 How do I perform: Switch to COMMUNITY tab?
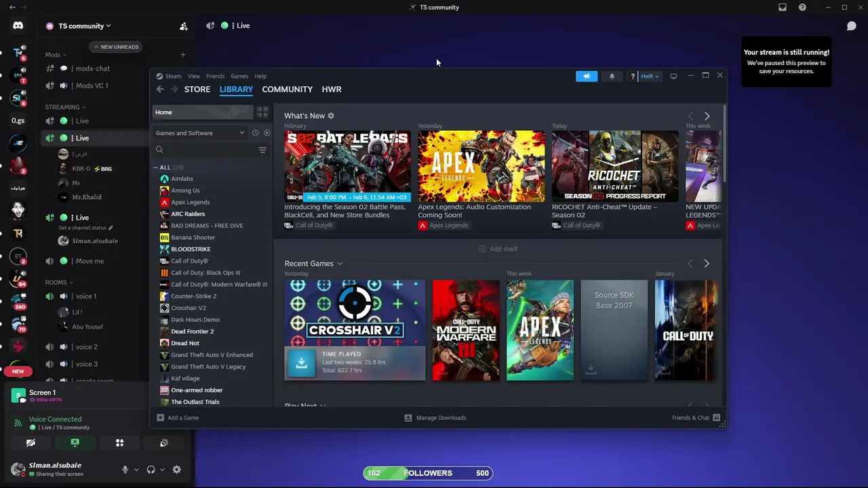coord(288,89)
